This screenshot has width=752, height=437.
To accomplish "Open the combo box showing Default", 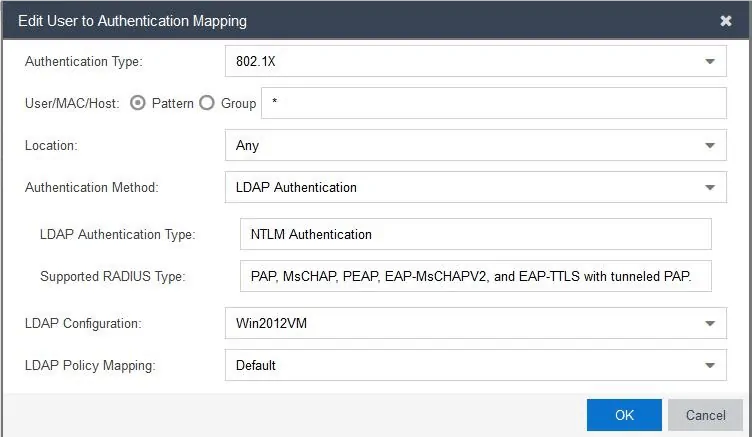I will (x=476, y=366).
